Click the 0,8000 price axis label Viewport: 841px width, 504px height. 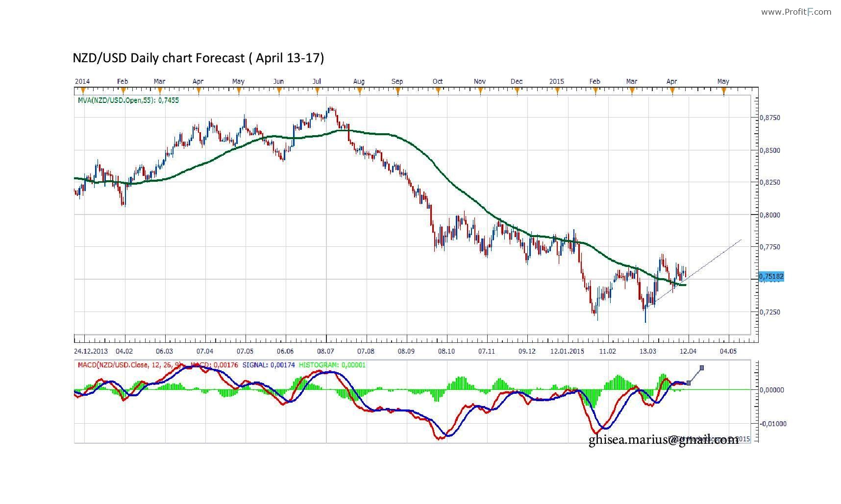[770, 215]
